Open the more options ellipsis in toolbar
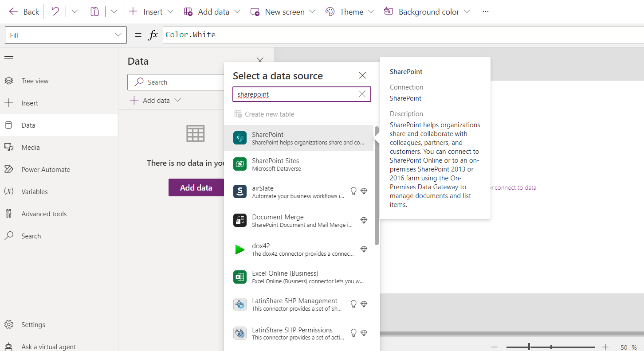The width and height of the screenshot is (644, 351). tap(486, 12)
